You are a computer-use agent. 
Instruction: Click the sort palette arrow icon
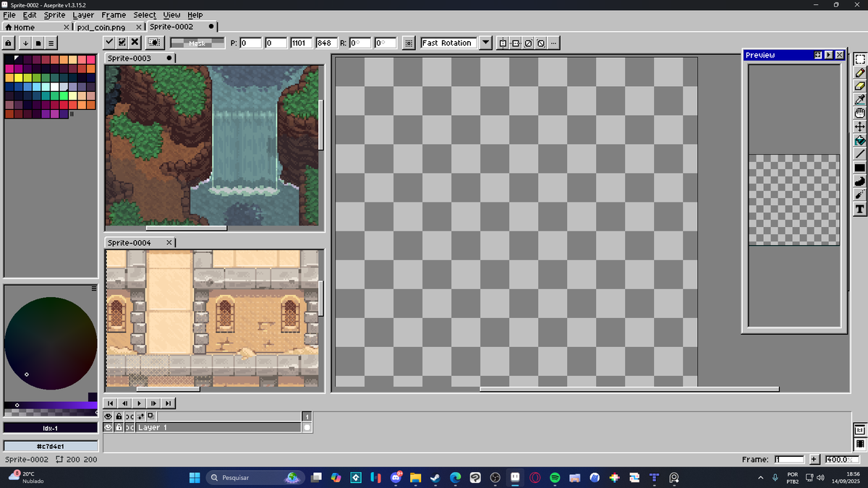[x=25, y=43]
